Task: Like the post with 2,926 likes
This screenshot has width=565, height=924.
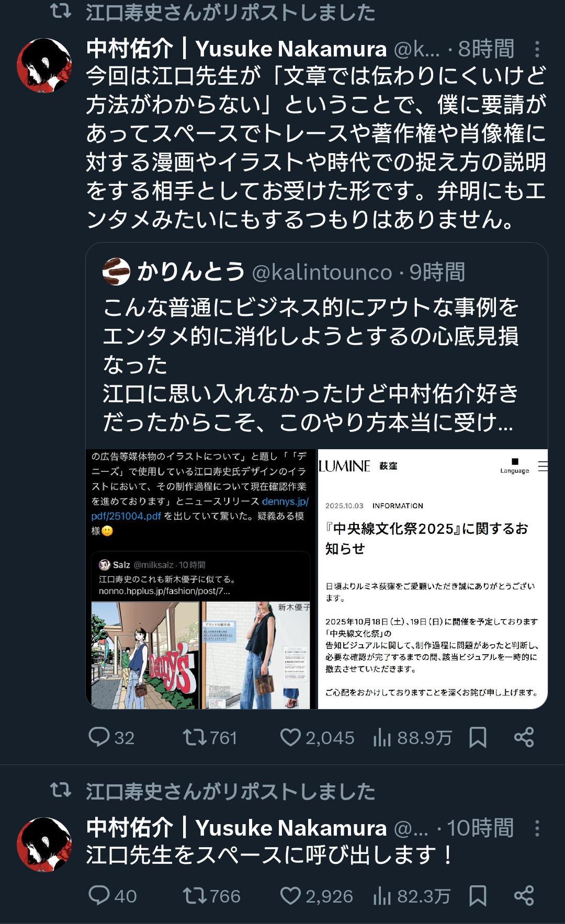Action: tap(290, 896)
